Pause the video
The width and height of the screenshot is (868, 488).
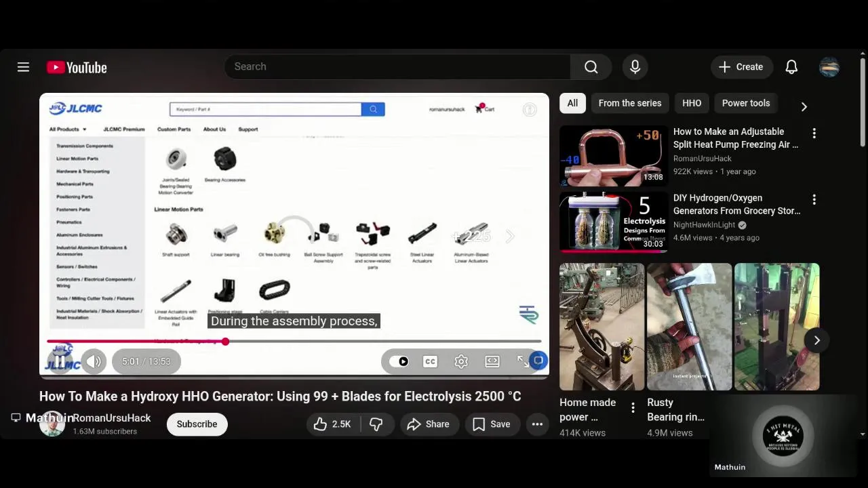60,361
